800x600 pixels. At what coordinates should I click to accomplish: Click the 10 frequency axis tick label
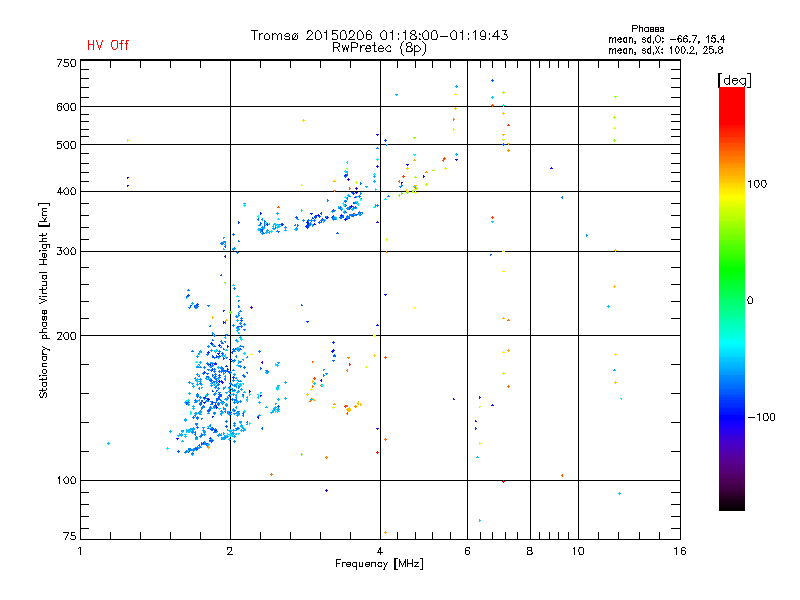pos(578,551)
